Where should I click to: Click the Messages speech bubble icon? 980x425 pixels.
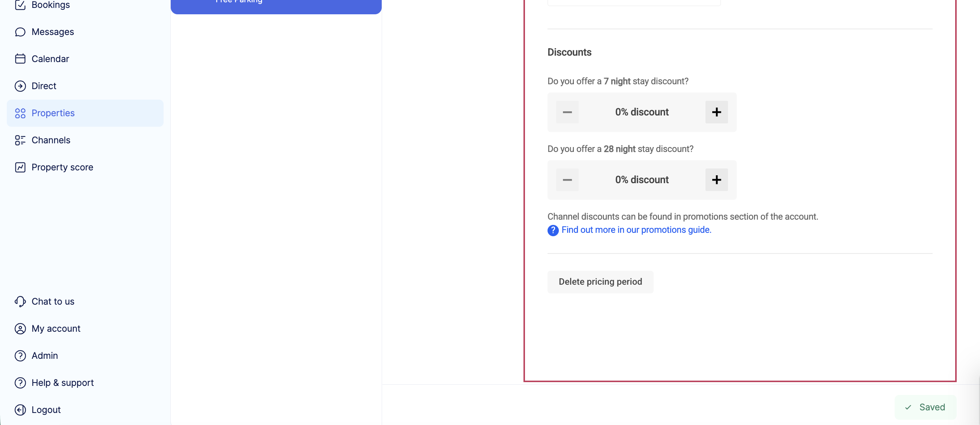[x=20, y=32]
